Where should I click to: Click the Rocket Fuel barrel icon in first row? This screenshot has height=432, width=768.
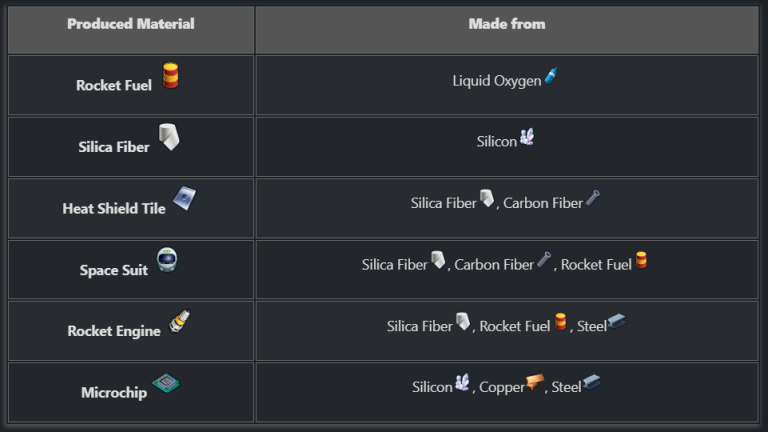170,75
